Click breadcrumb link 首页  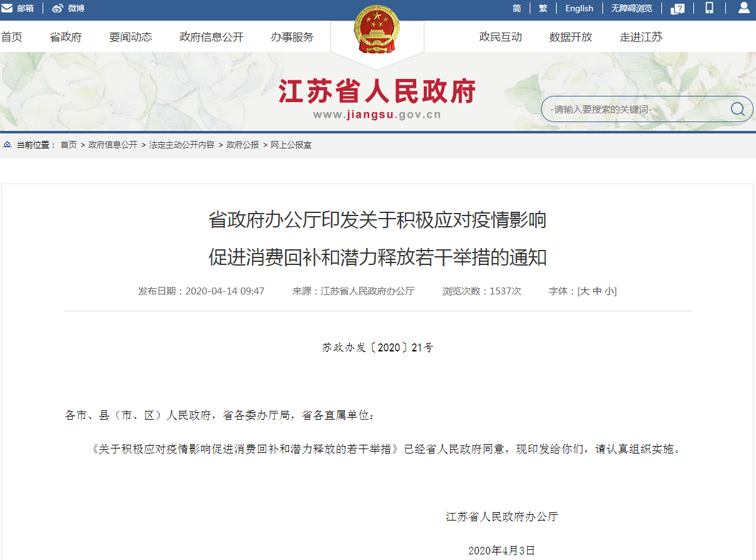(x=68, y=145)
